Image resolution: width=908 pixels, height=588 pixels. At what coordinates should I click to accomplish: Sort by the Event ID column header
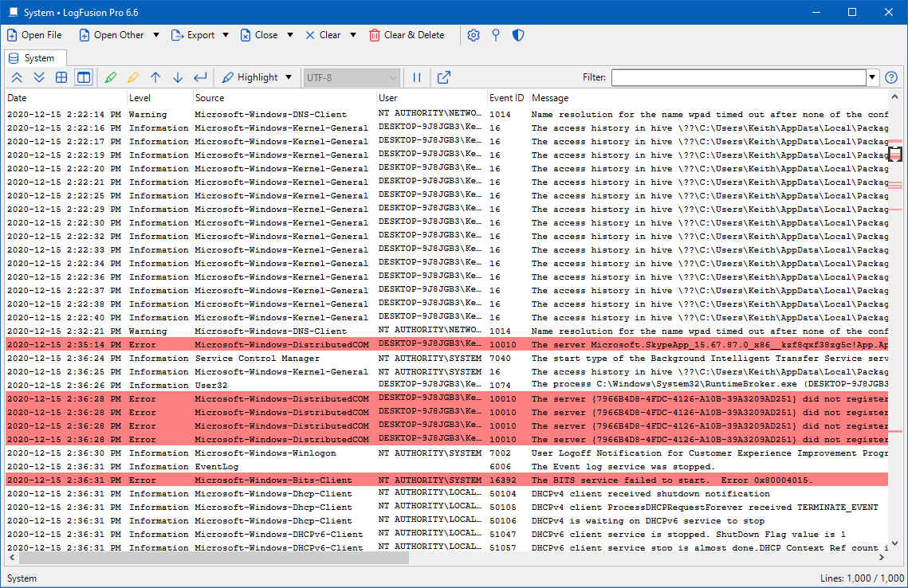[506, 98]
